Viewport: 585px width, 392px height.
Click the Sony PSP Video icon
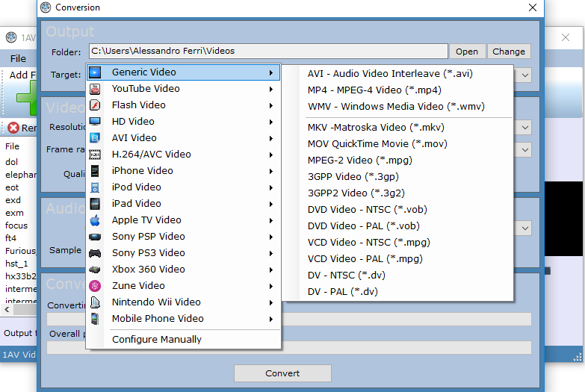click(95, 237)
